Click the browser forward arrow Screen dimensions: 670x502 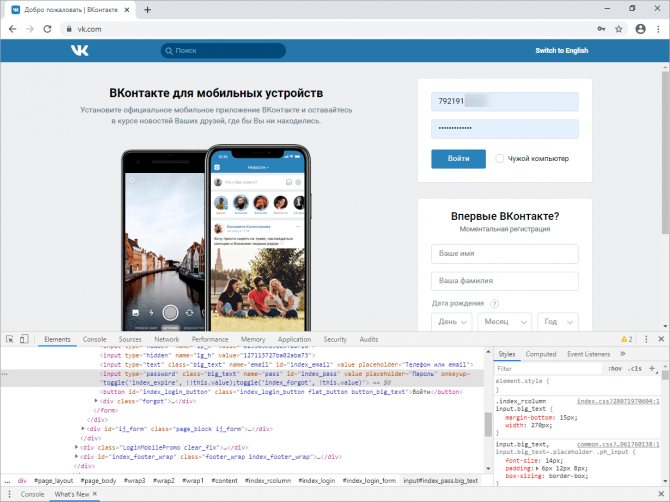tap(29, 29)
